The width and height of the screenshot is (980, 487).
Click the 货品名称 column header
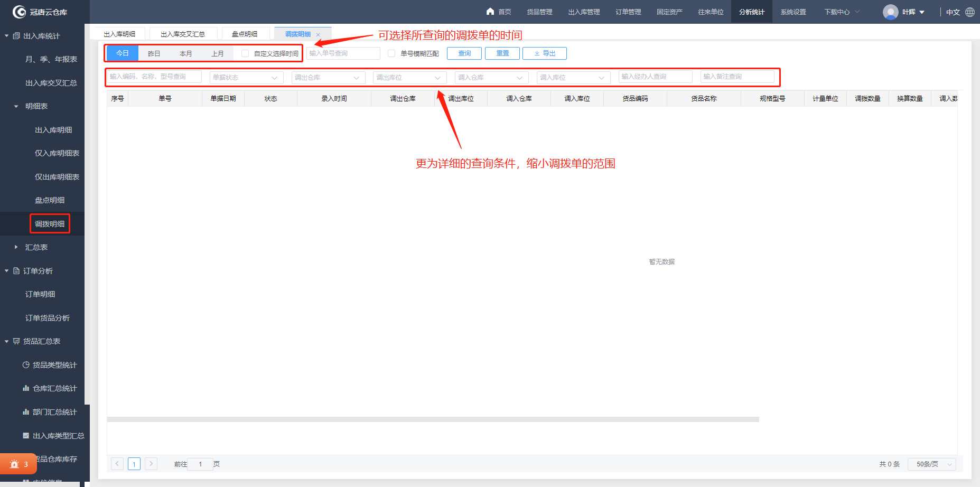pos(704,99)
